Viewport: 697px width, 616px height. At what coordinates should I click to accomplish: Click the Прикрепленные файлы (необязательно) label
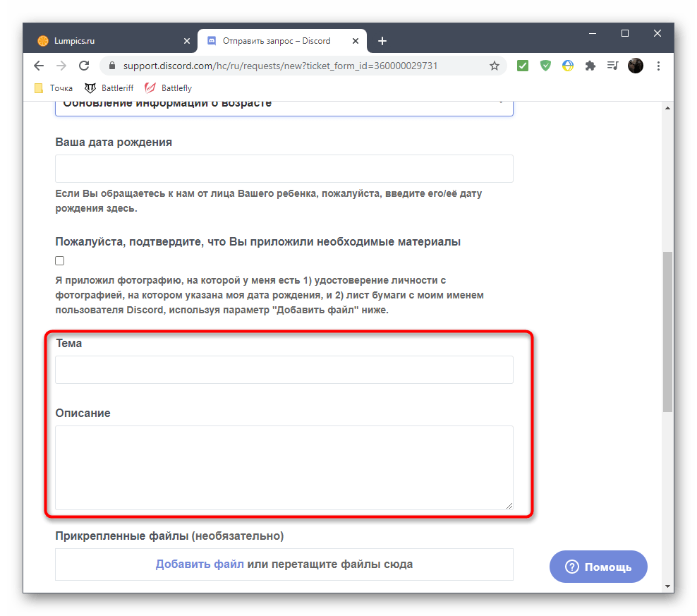point(169,536)
